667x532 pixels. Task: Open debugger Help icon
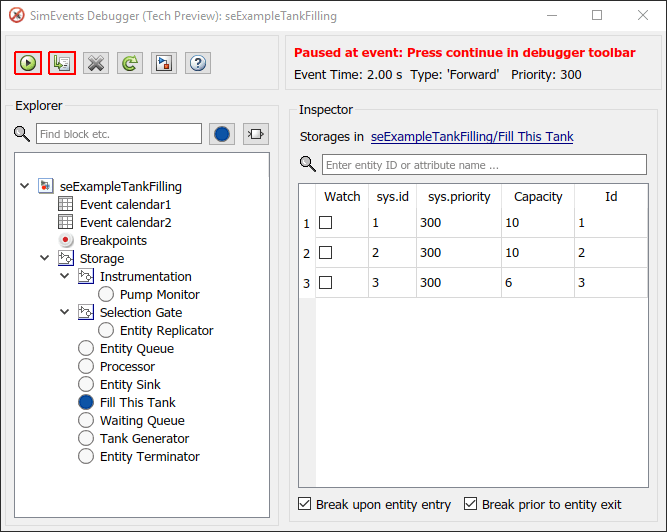(x=198, y=63)
